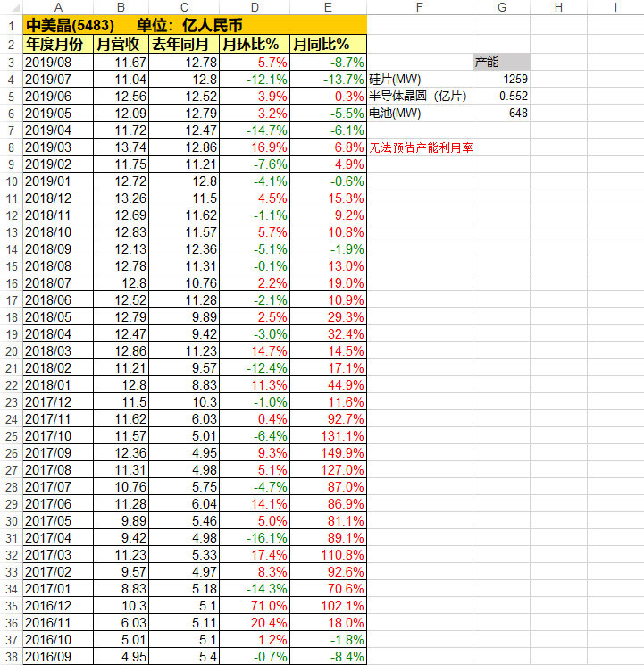Click 149.9% in 2017/09 row

328,453
